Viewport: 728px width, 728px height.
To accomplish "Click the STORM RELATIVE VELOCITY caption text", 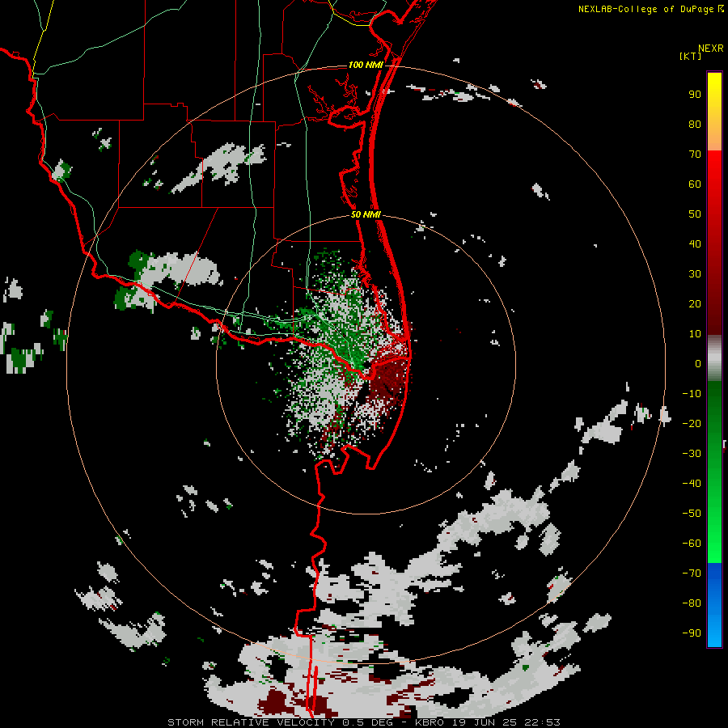I will 252,722.
